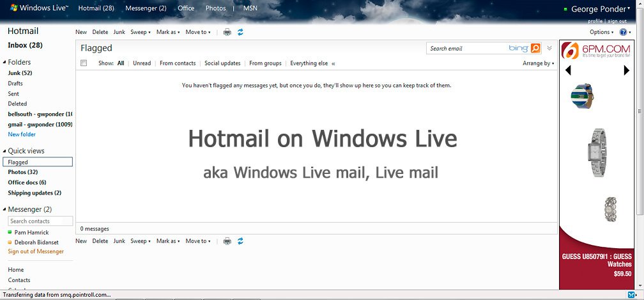The height and width of the screenshot is (300, 644).
Task: Click the silver square watch ad thumbnail
Action: (597, 152)
